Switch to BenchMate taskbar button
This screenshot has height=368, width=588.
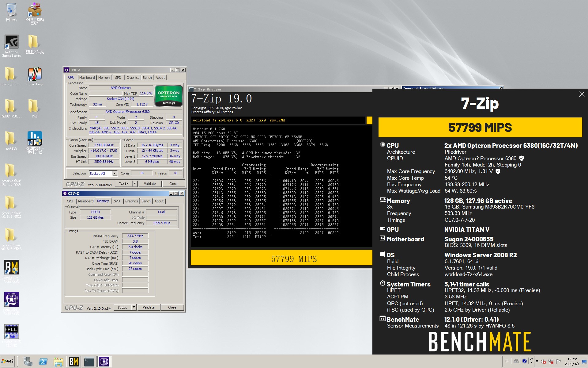click(x=73, y=362)
